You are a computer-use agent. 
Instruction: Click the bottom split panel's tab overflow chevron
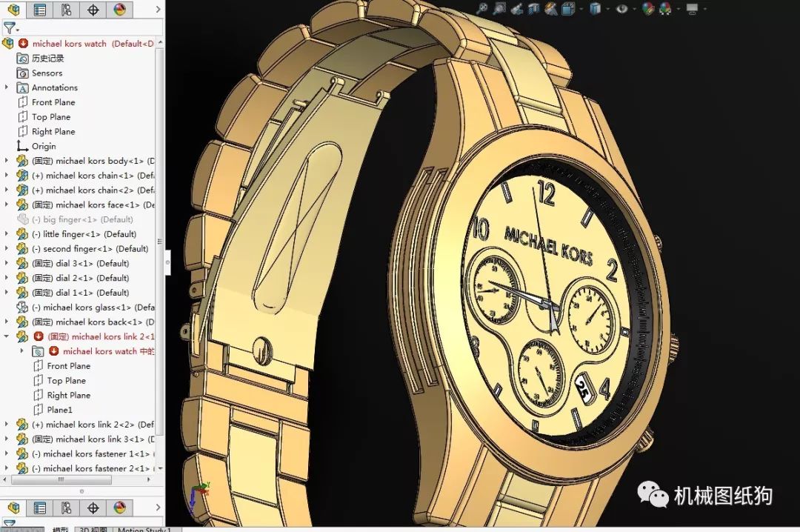pyautogui.click(x=158, y=508)
